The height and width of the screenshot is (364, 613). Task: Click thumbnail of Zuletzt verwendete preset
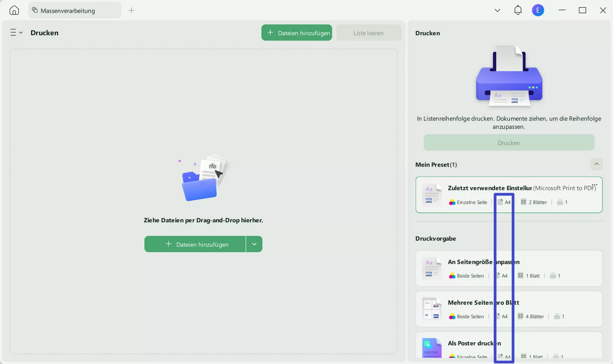(432, 195)
